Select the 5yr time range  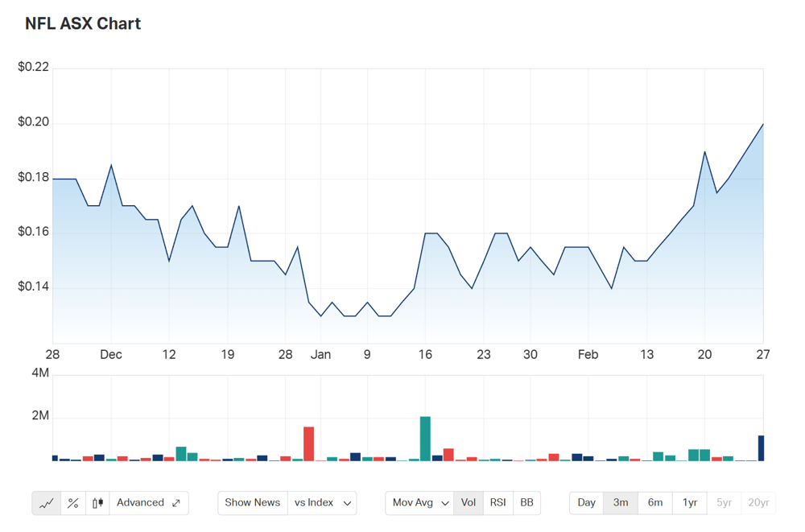click(724, 502)
